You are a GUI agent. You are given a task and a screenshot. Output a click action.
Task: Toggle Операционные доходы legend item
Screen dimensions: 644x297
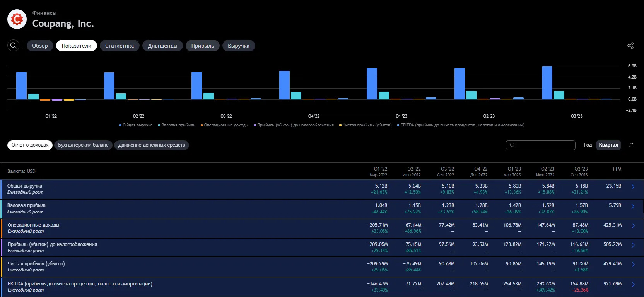pyautogui.click(x=224, y=125)
